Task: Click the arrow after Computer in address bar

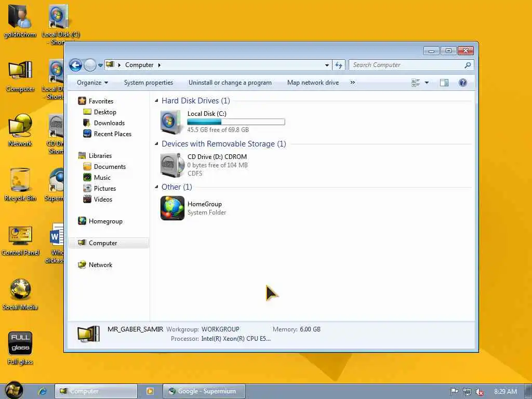Action: (x=159, y=65)
